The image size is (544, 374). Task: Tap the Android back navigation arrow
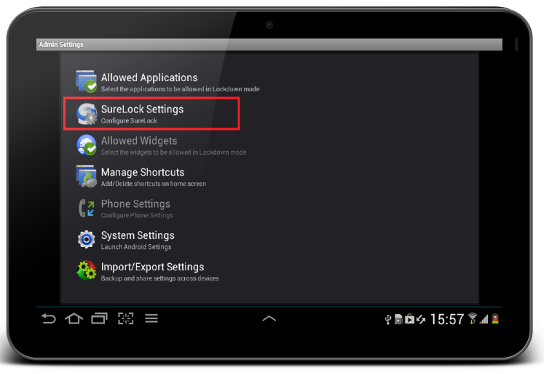49,318
